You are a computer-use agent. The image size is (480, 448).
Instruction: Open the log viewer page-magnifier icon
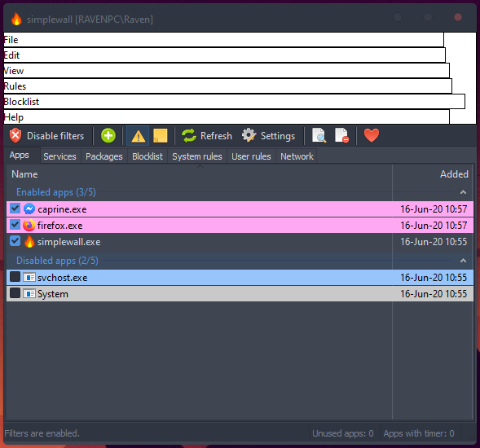pos(319,135)
